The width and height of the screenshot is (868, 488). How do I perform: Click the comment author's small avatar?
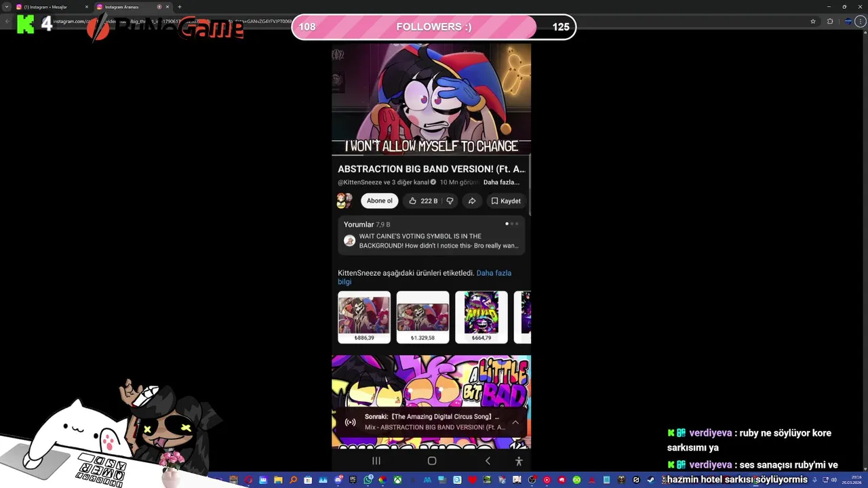coord(349,241)
